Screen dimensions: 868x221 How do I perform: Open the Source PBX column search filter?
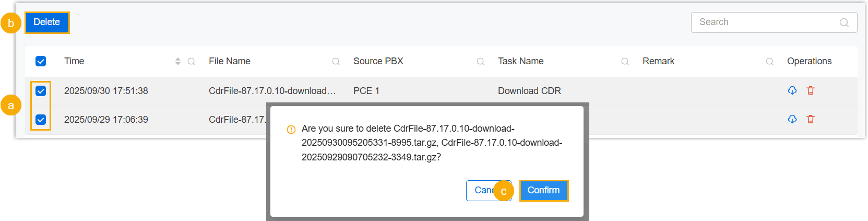(x=481, y=61)
